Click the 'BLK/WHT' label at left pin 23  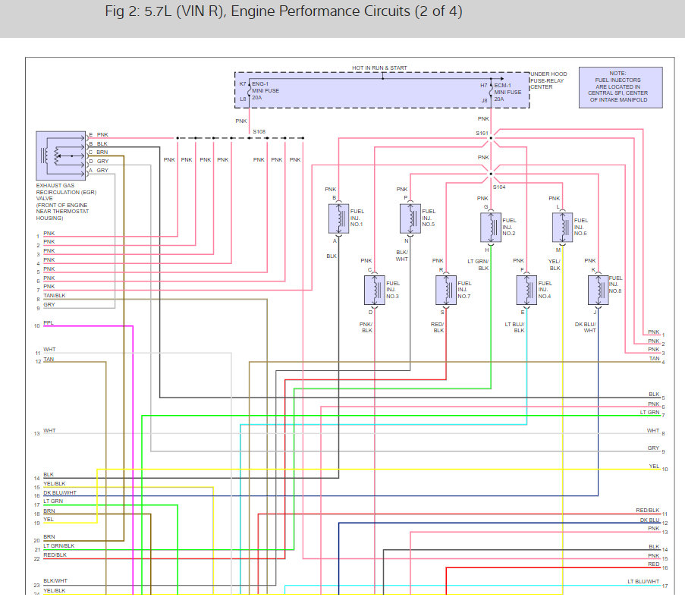[x=55, y=580]
